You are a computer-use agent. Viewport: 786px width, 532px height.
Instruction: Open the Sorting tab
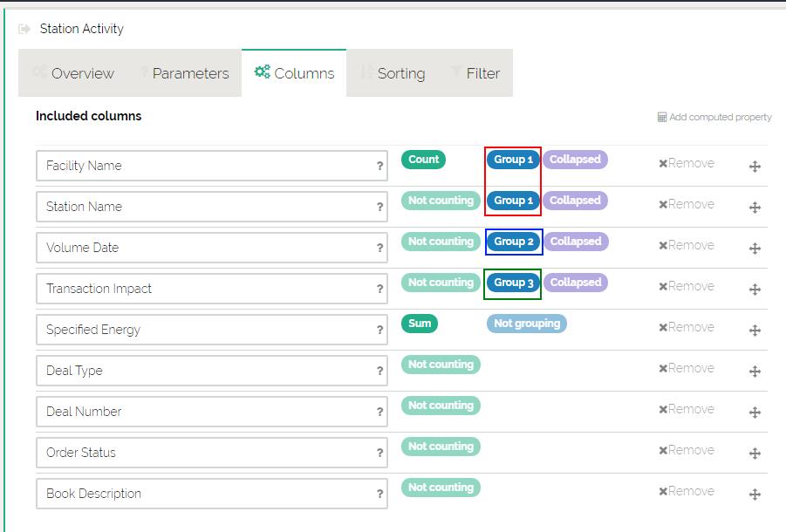pyautogui.click(x=393, y=73)
